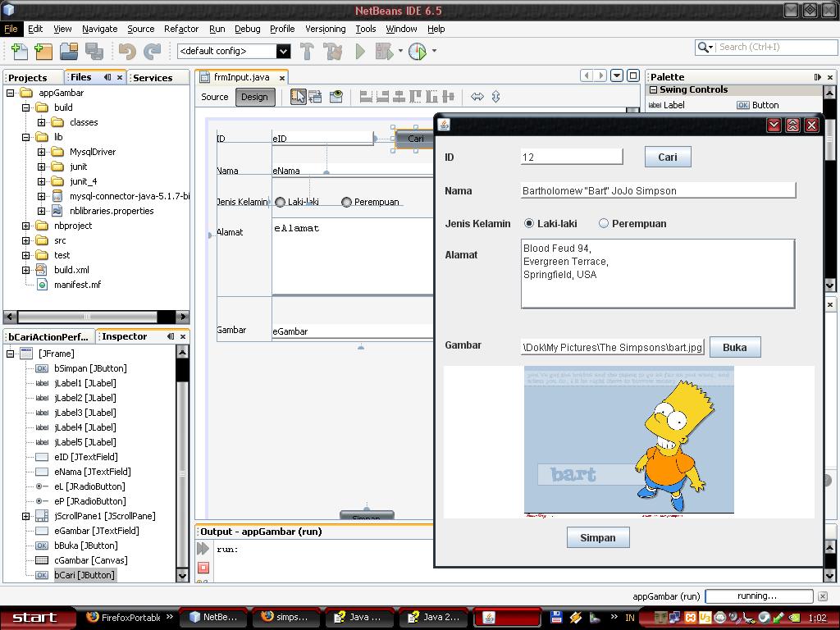
Task: Switch to the Projects tab
Action: (28, 78)
